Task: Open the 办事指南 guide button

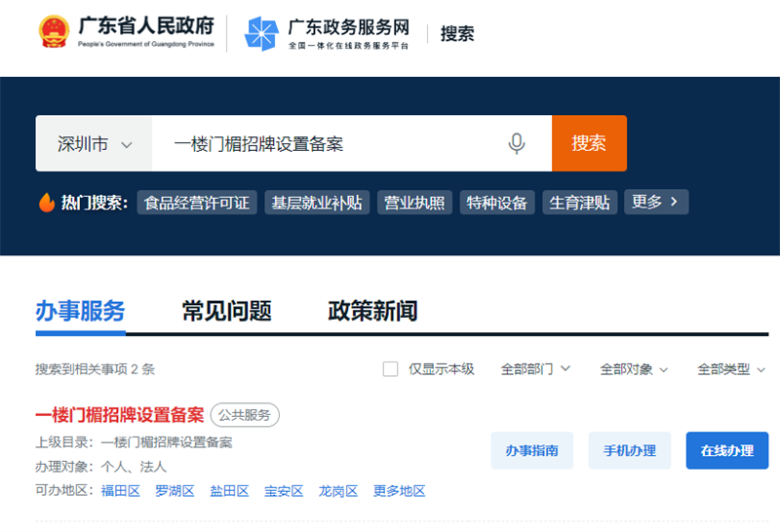Action: point(531,450)
